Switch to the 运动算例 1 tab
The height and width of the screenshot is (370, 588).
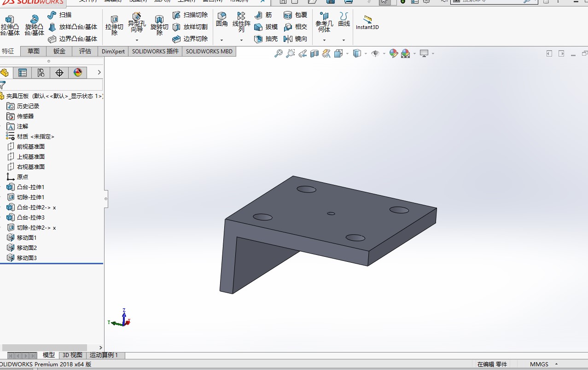point(104,355)
